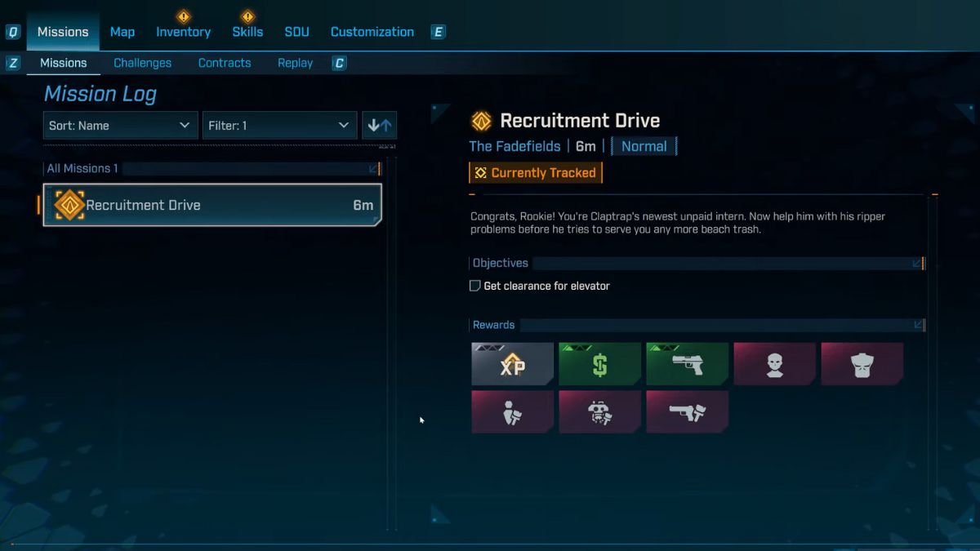Select the head cosmetic reward icon
This screenshot has height=551, width=980.
tap(774, 364)
